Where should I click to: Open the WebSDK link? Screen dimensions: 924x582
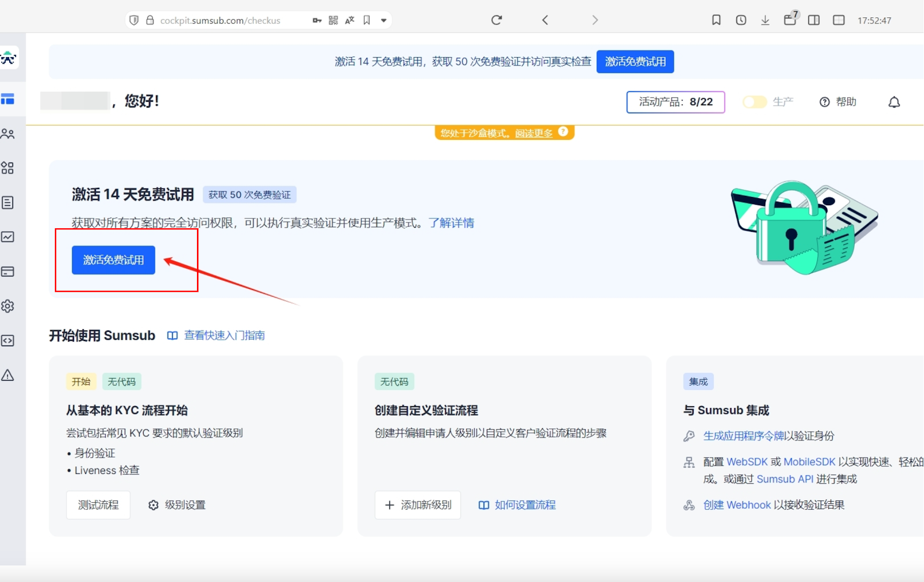pyautogui.click(x=747, y=462)
